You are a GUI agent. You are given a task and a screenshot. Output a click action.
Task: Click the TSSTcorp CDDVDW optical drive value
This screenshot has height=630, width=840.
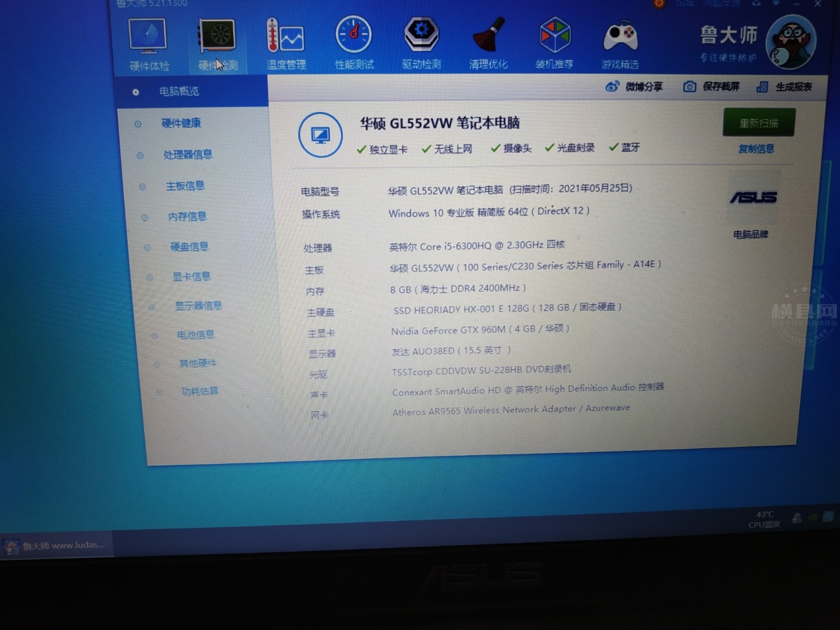tap(482, 371)
